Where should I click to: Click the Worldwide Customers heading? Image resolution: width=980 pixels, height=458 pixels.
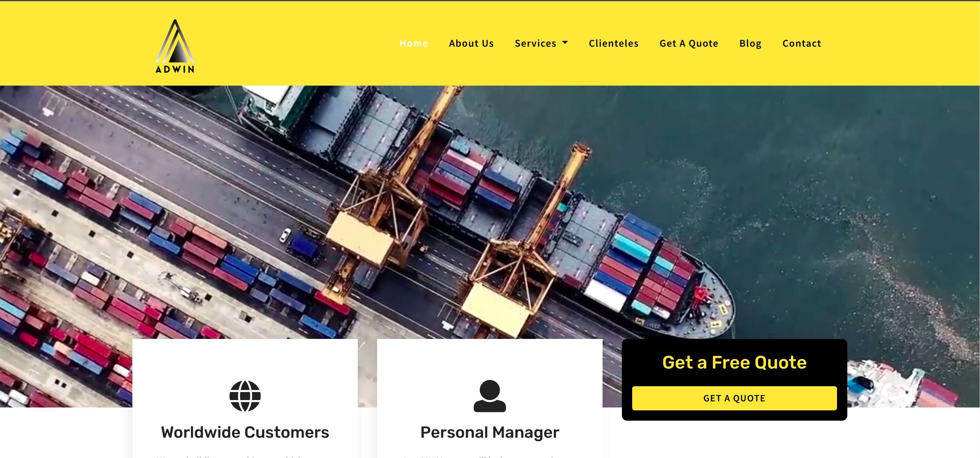coord(245,432)
